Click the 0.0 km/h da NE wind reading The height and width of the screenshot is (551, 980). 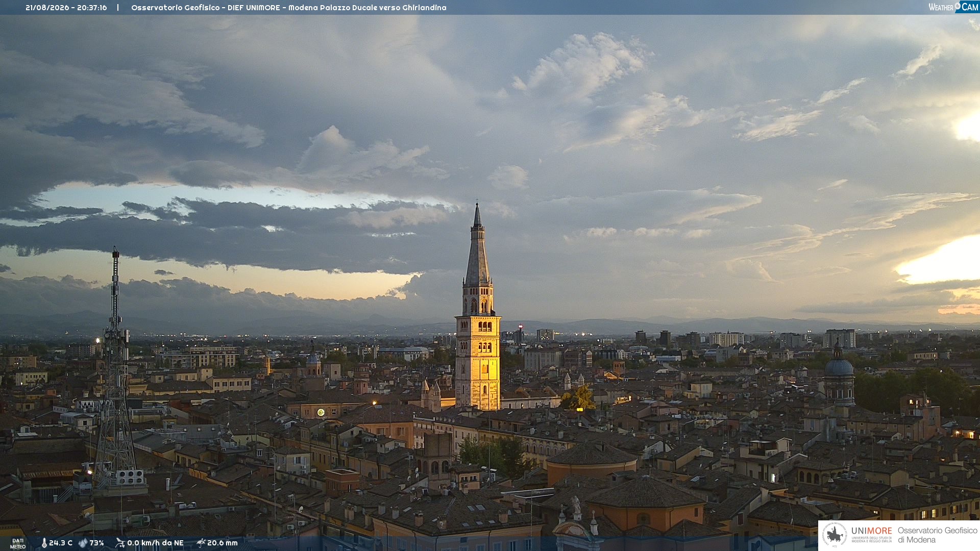point(155,543)
